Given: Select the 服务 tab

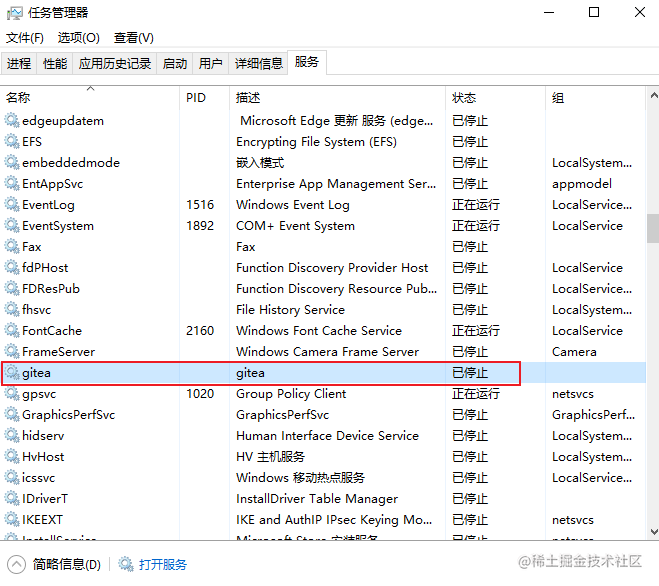Looking at the screenshot, I should click(x=307, y=62).
